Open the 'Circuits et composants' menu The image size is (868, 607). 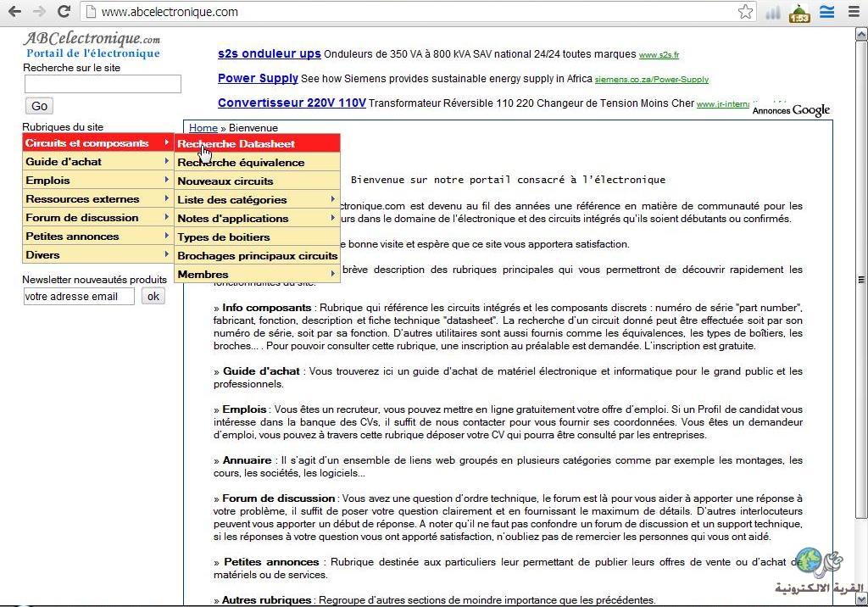[97, 143]
